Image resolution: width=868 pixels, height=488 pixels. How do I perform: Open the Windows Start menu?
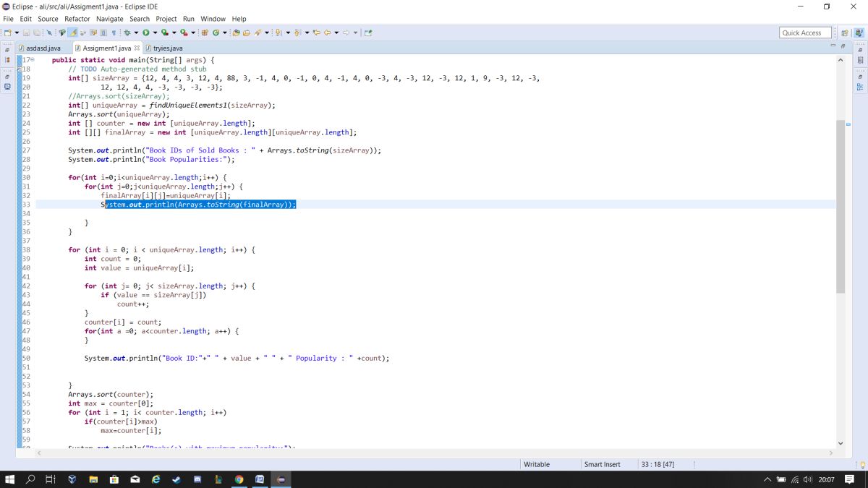coord(10,479)
